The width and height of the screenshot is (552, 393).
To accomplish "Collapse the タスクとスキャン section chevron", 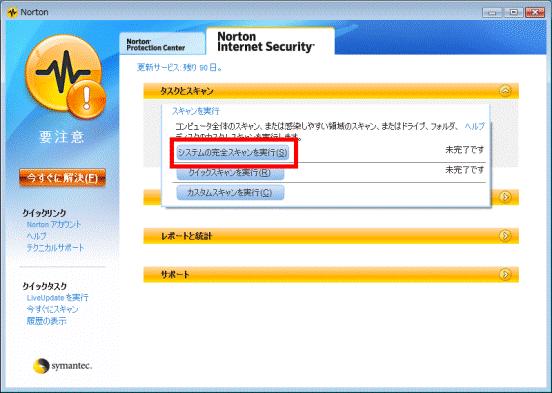I will (x=505, y=91).
